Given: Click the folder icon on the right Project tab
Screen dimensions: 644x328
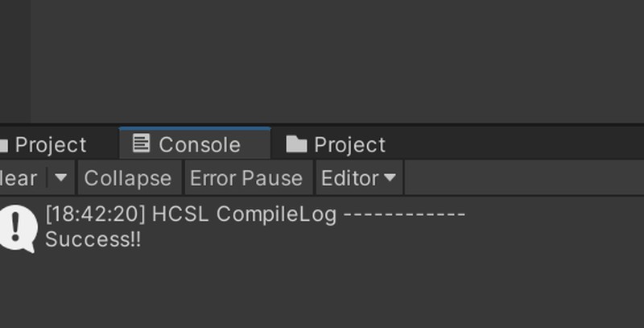Looking at the screenshot, I should coord(296,145).
